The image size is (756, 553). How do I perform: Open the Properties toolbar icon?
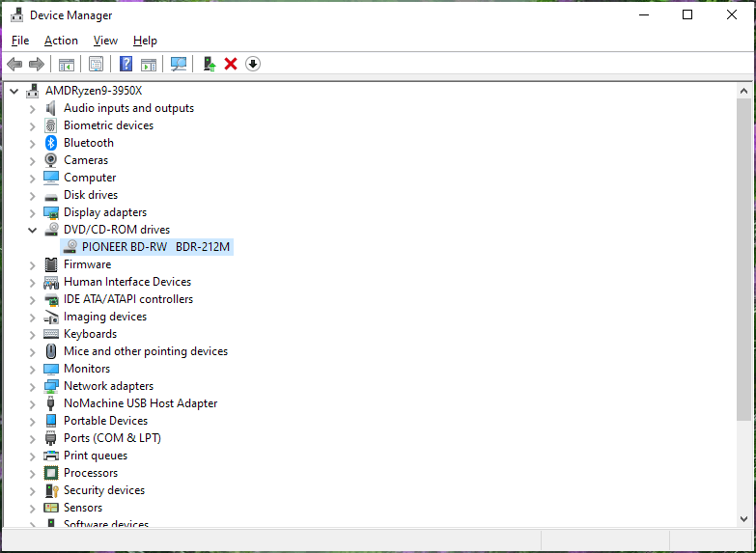pos(96,64)
